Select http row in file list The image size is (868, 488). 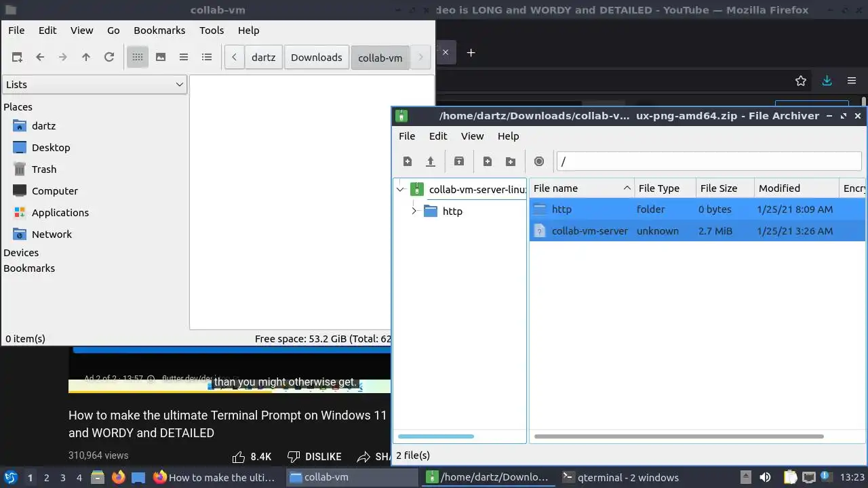(x=697, y=209)
